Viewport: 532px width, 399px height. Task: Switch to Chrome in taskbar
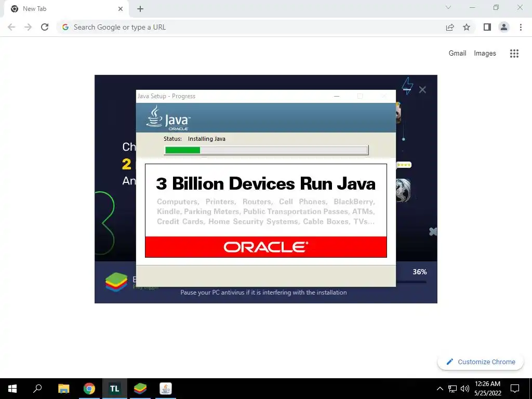(x=89, y=389)
